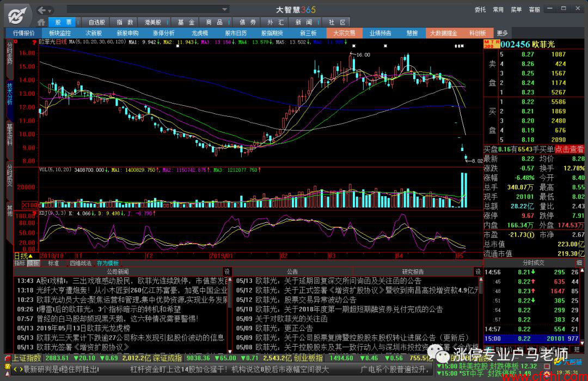Select the 指标 toggle below the chart
This screenshot has height=381, width=588.
coord(20,263)
